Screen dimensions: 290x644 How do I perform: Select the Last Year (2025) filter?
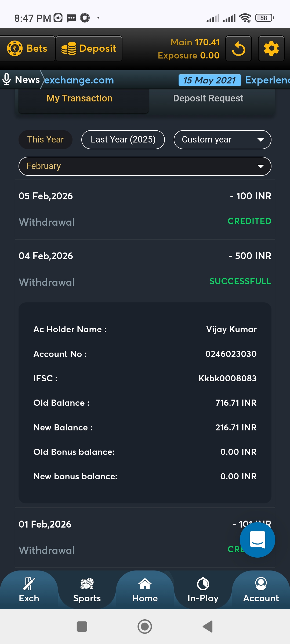(x=123, y=140)
